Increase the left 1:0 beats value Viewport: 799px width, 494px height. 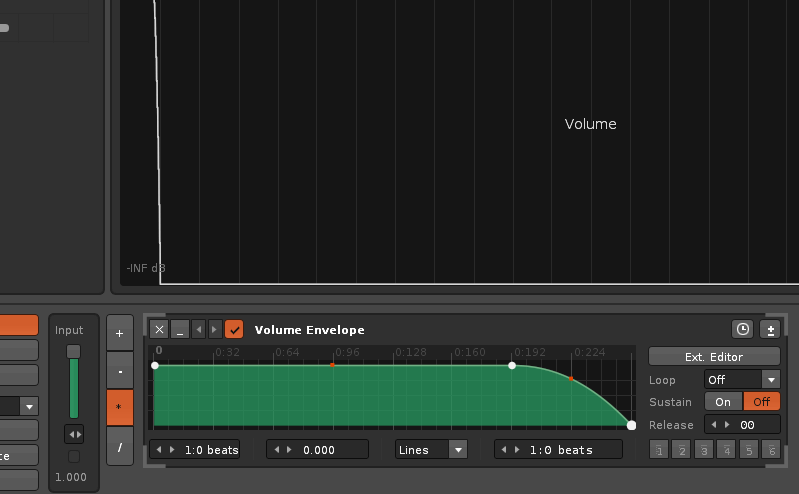[172, 450]
